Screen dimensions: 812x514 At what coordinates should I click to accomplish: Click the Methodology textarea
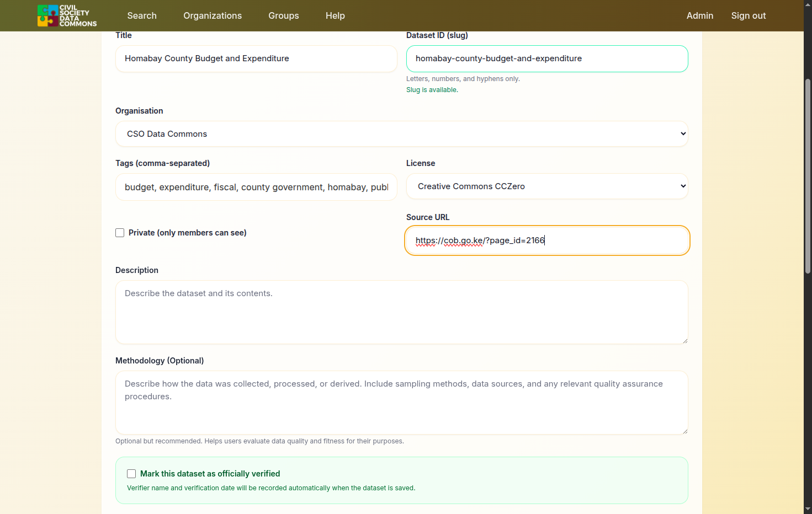pyautogui.click(x=402, y=403)
